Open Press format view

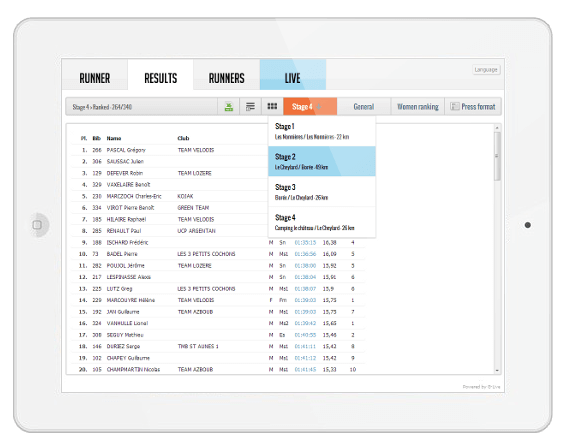473,106
